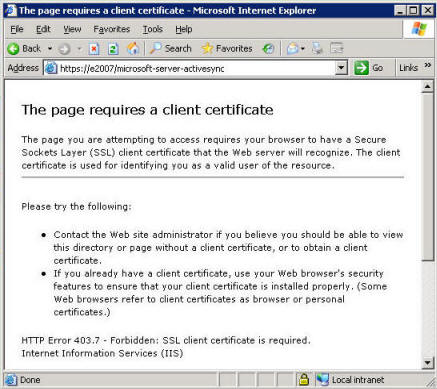Click the Forward arrow icon

pos(64,49)
